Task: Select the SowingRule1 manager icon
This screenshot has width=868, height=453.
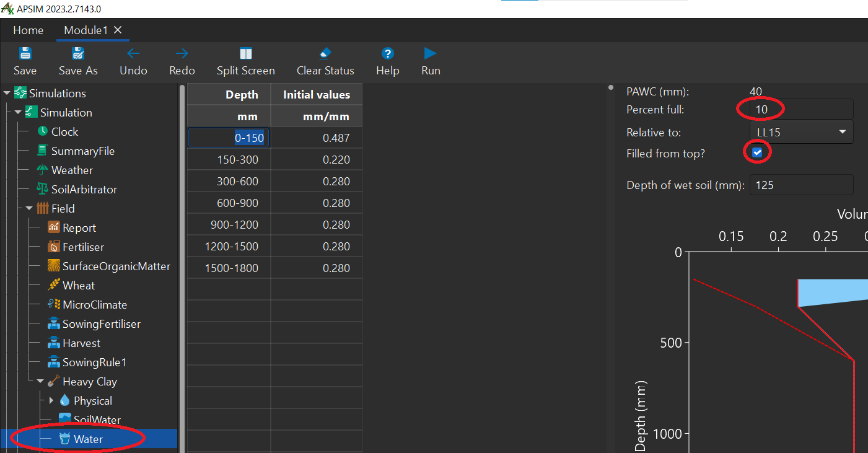Action: point(53,362)
